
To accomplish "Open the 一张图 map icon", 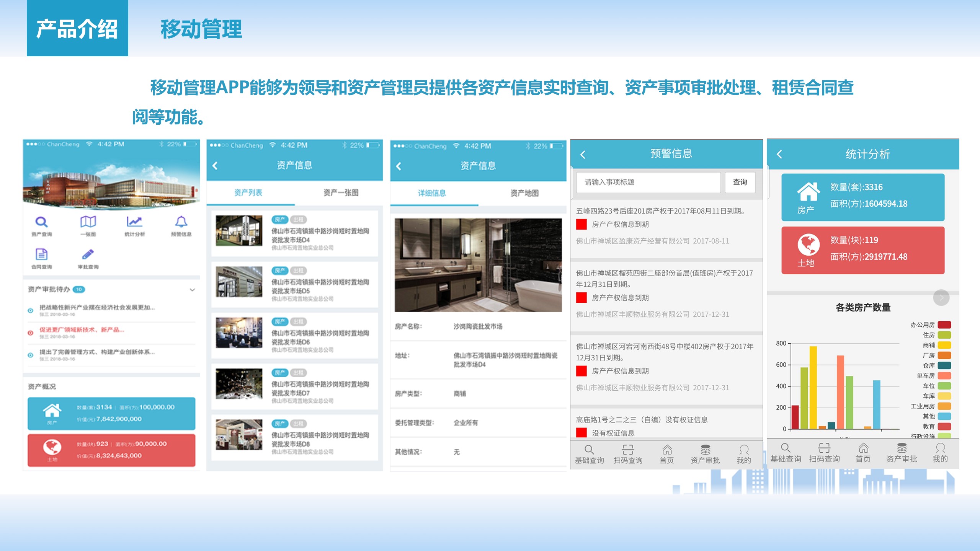I will (88, 223).
